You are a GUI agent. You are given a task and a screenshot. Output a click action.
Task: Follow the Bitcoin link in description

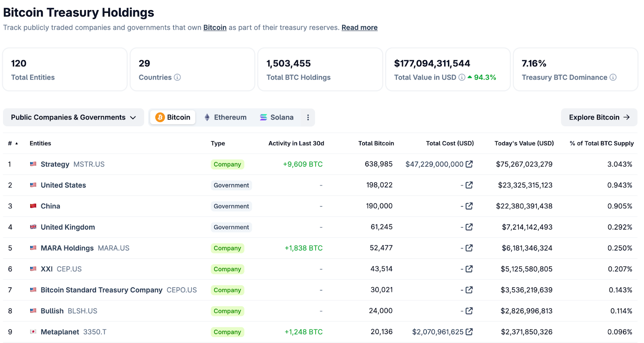(215, 27)
